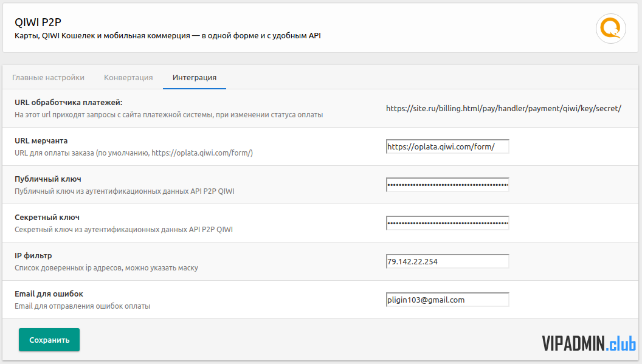The width and height of the screenshot is (642, 364).
Task: Click the Сохранить button
Action: coord(49,340)
